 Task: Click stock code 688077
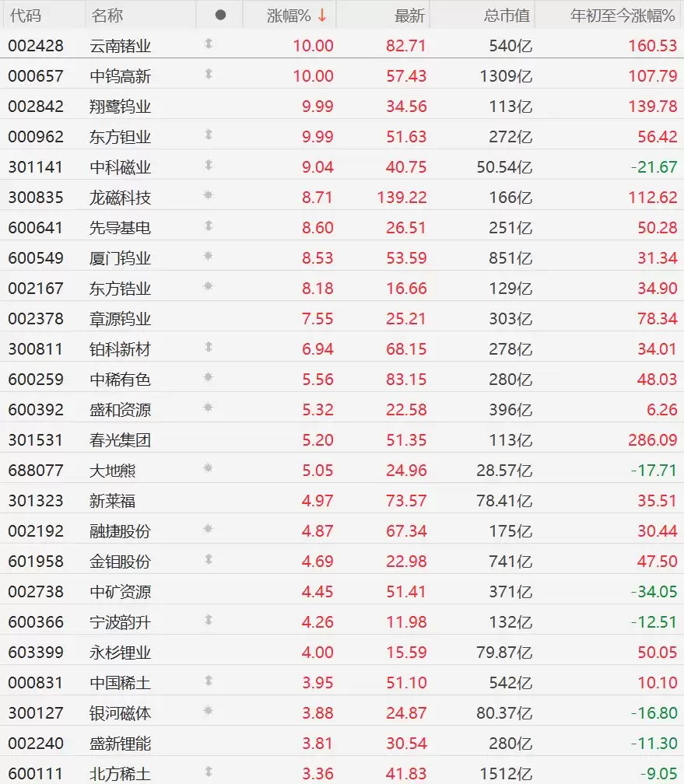tap(36, 471)
